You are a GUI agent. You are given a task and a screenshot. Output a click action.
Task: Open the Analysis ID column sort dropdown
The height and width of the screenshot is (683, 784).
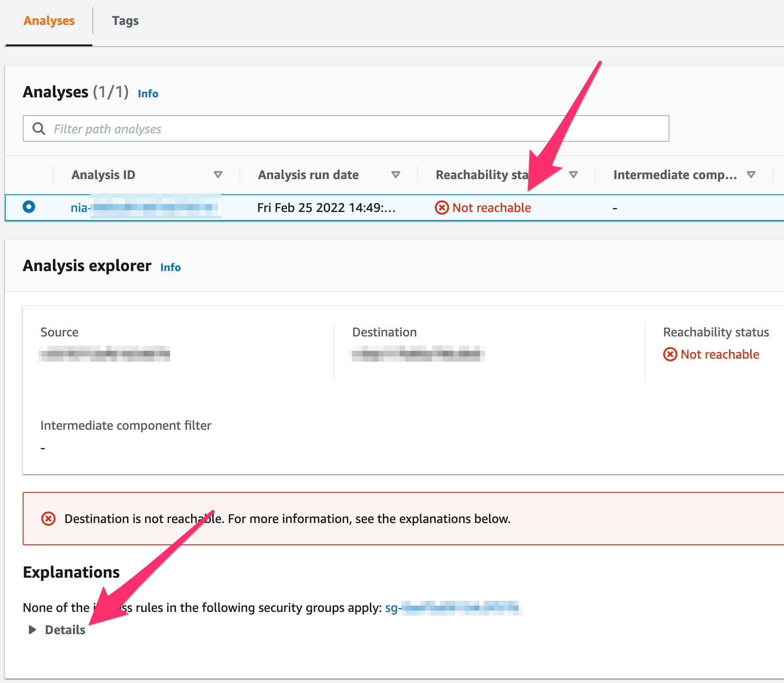218,175
